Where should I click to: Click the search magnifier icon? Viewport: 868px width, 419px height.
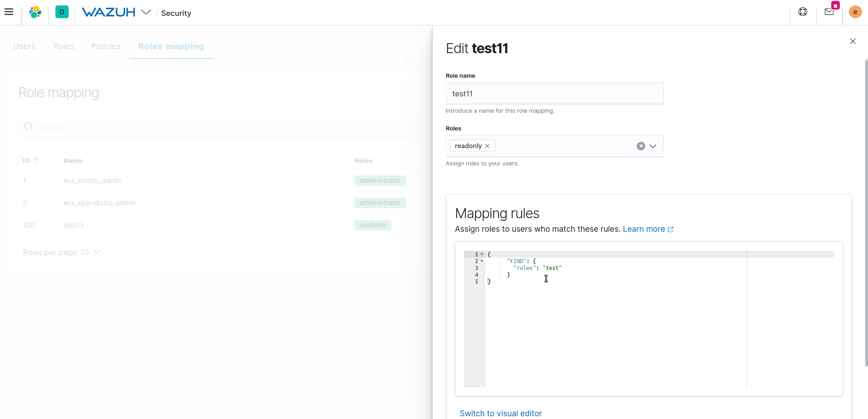(29, 127)
